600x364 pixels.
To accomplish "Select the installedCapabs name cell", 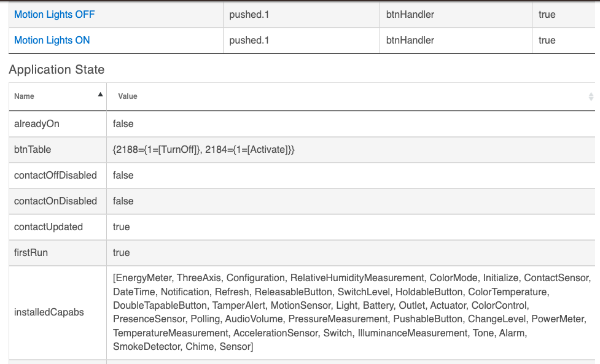I will point(58,312).
